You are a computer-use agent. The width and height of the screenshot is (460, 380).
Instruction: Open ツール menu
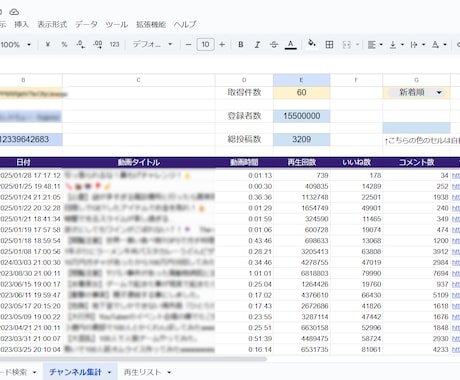coord(117,24)
